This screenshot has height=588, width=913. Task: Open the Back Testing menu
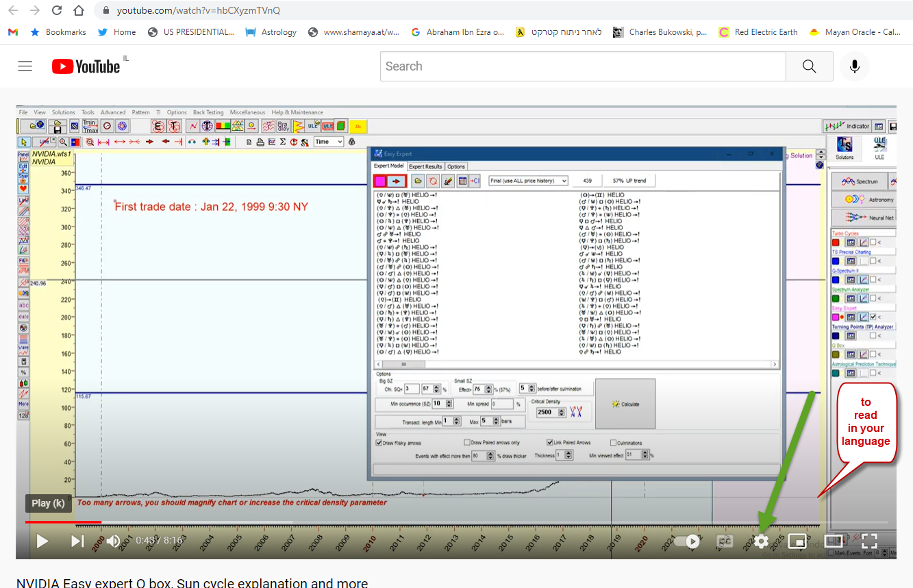click(208, 112)
